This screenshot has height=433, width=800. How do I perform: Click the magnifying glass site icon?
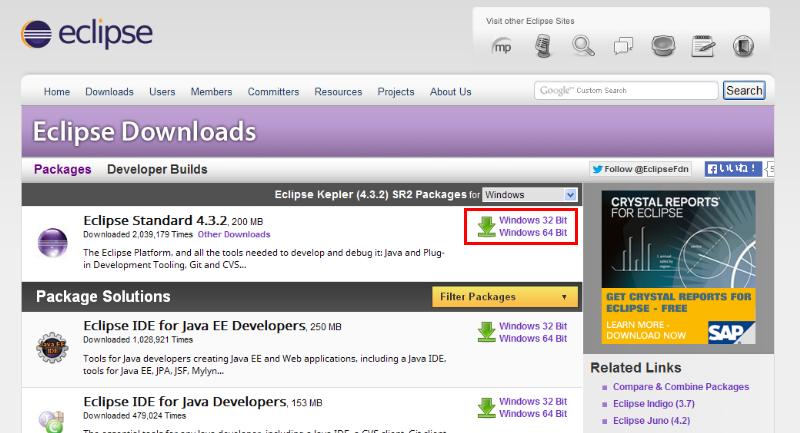tap(583, 46)
